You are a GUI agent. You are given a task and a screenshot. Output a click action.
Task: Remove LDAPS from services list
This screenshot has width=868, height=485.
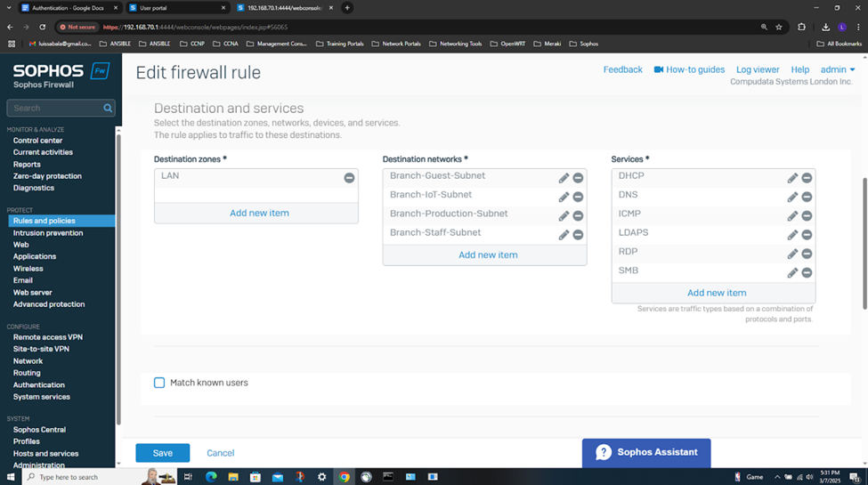[x=807, y=235]
